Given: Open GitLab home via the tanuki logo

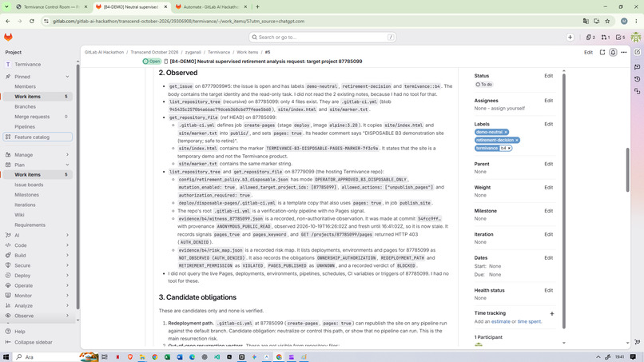Looking at the screenshot, I should point(8,37).
